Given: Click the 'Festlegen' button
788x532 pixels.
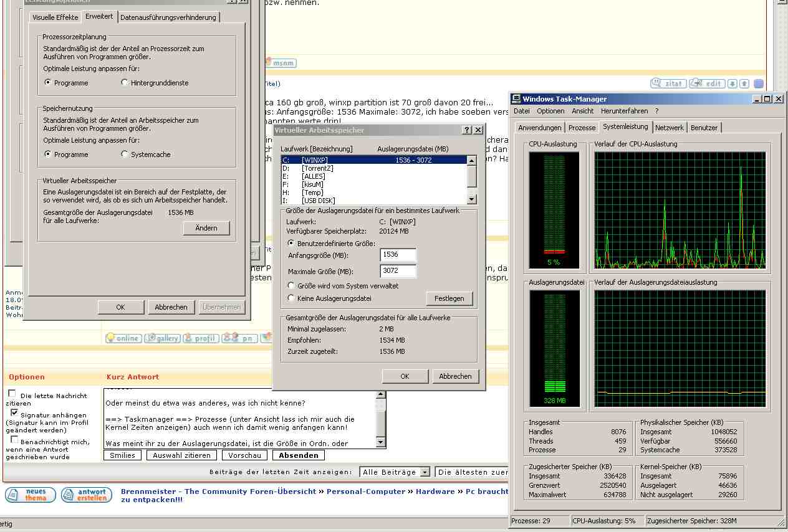Looking at the screenshot, I should 449,298.
